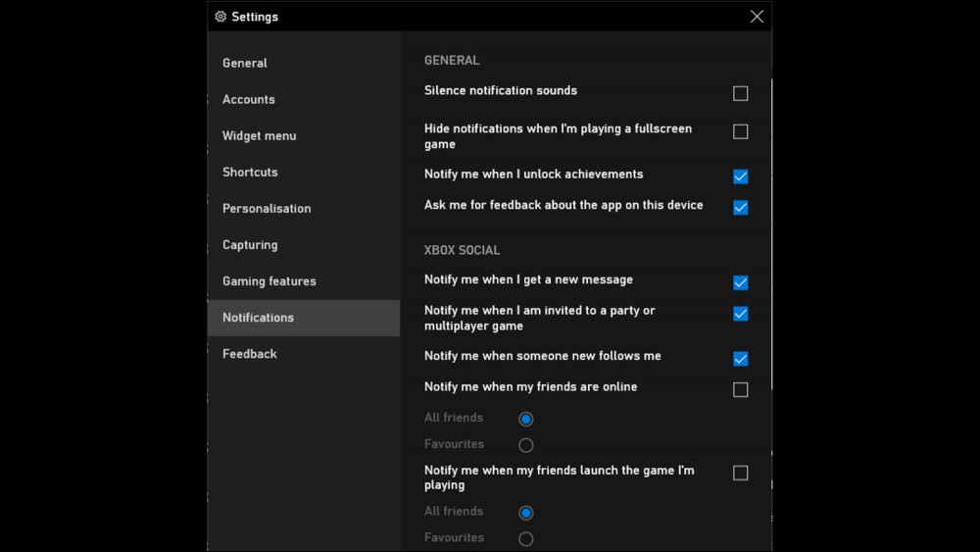The width and height of the screenshot is (980, 552).
Task: Click the Settings gear icon in title bar
Action: [220, 17]
